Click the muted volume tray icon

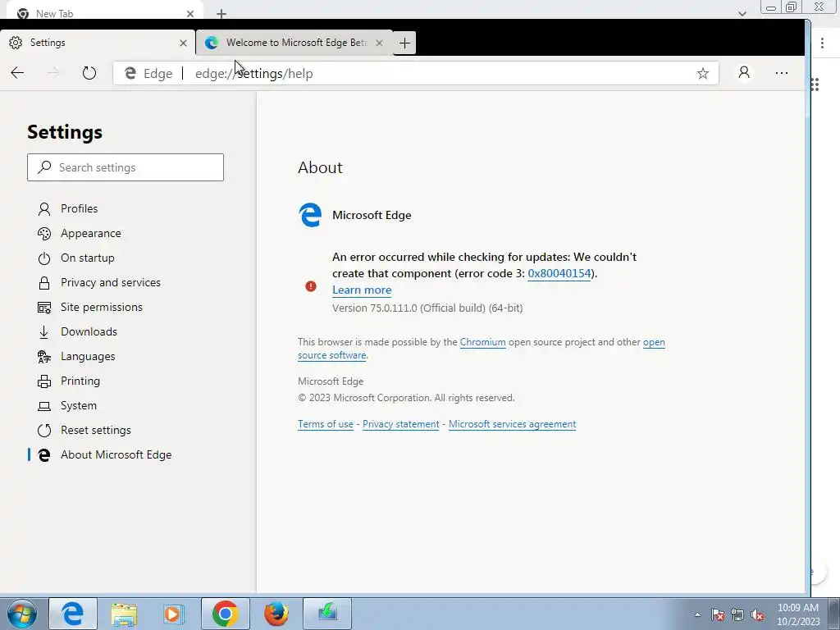[757, 614]
